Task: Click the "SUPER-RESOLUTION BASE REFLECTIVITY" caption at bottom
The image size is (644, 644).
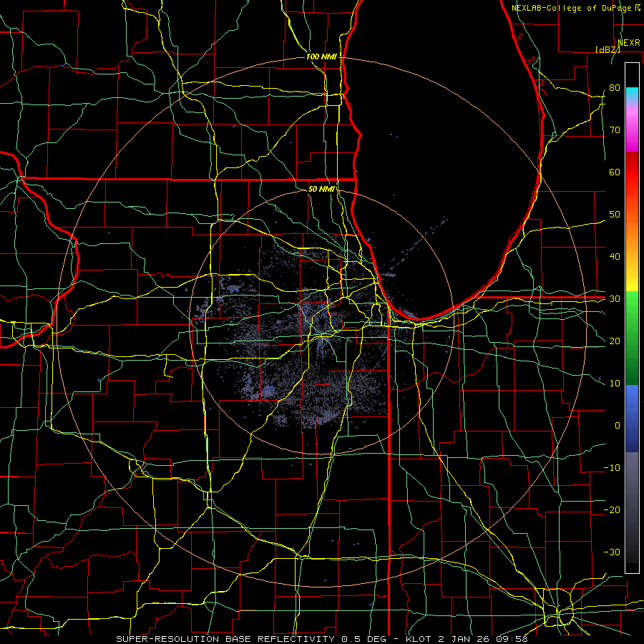Action: point(225,639)
